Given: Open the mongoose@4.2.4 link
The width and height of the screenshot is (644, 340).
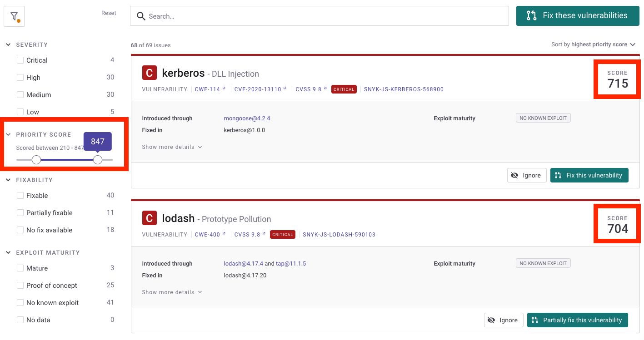Looking at the screenshot, I should click(x=247, y=118).
